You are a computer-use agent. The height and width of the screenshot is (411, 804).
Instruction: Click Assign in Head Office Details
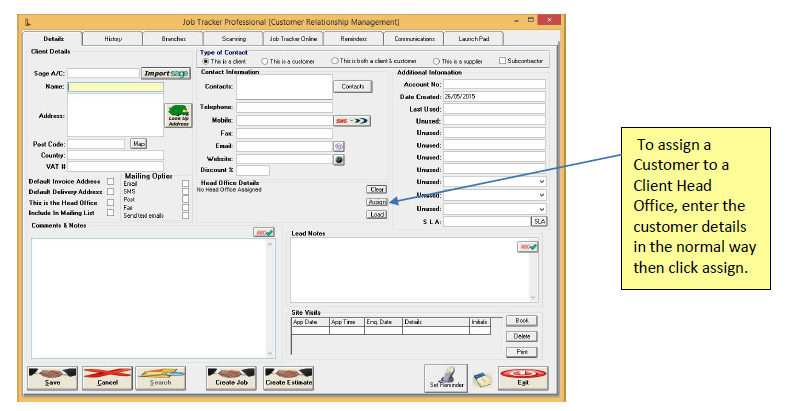377,202
